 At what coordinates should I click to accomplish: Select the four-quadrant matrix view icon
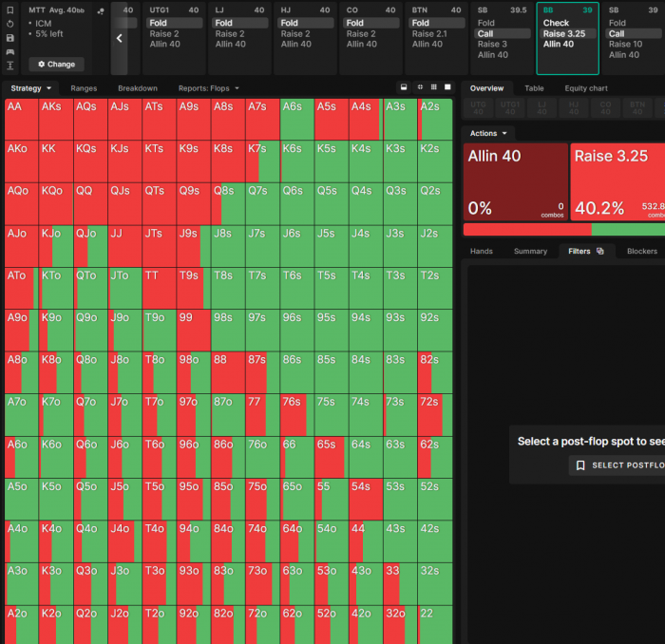tap(420, 87)
